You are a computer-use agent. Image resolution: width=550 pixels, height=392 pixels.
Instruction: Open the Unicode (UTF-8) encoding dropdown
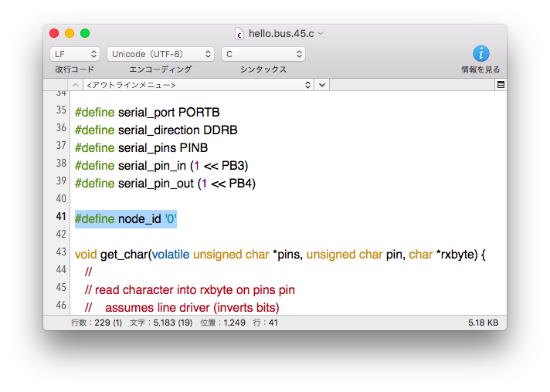(x=161, y=54)
